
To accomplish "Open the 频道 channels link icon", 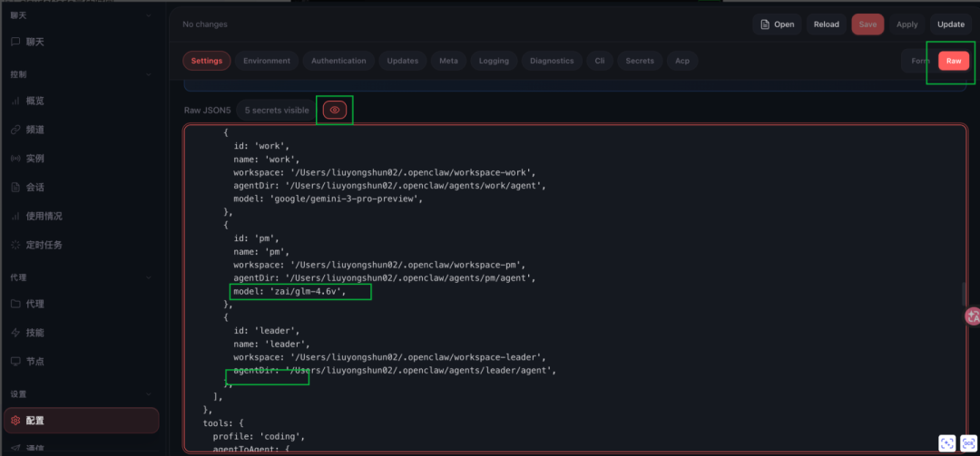I will click(15, 130).
